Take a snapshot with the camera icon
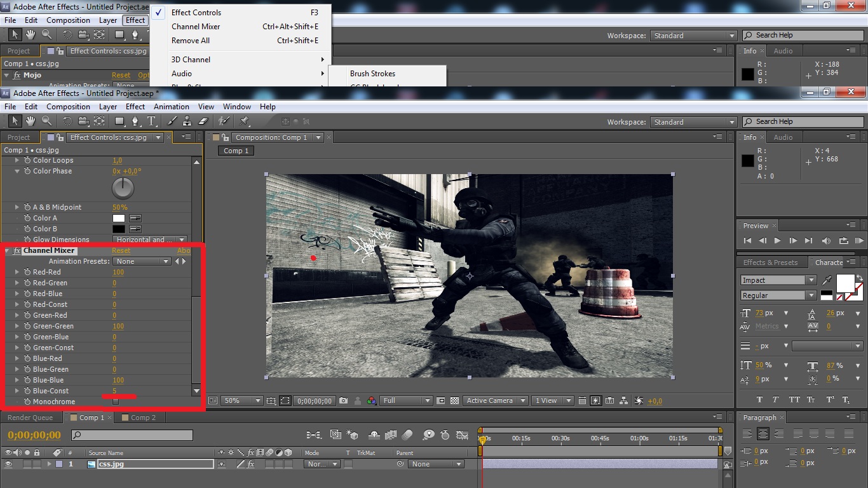Image resolution: width=868 pixels, height=488 pixels. tap(343, 401)
